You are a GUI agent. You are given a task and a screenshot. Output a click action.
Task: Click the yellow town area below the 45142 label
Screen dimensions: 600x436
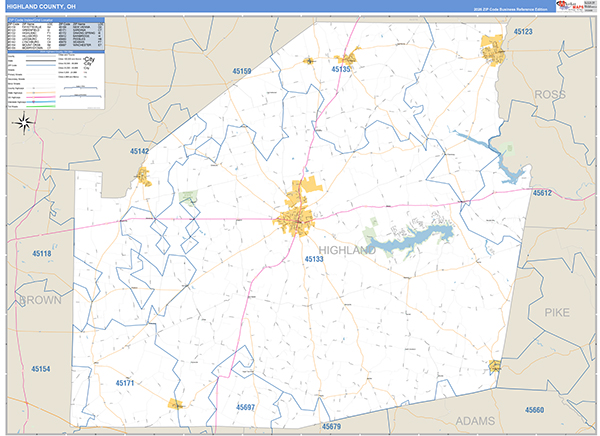pyautogui.click(x=143, y=176)
